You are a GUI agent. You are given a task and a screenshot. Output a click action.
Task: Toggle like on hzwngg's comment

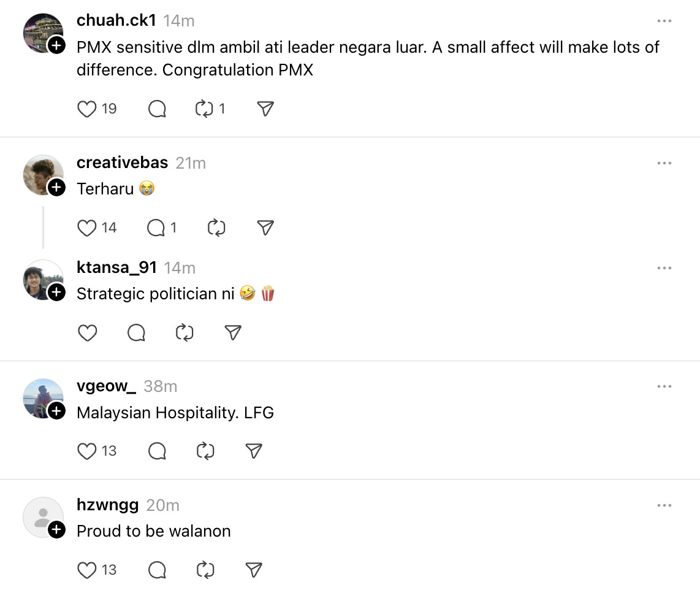tap(87, 570)
